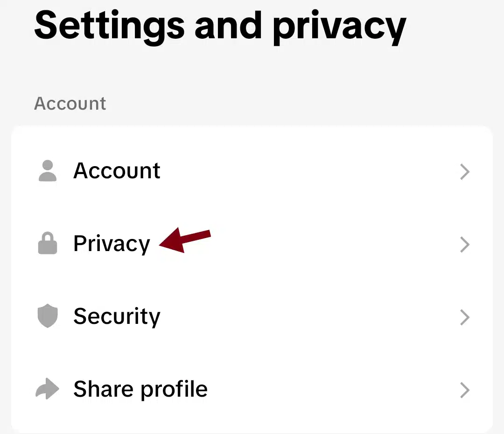Expand Share profile using its right chevron
This screenshot has width=504, height=434.
pyautogui.click(x=464, y=390)
